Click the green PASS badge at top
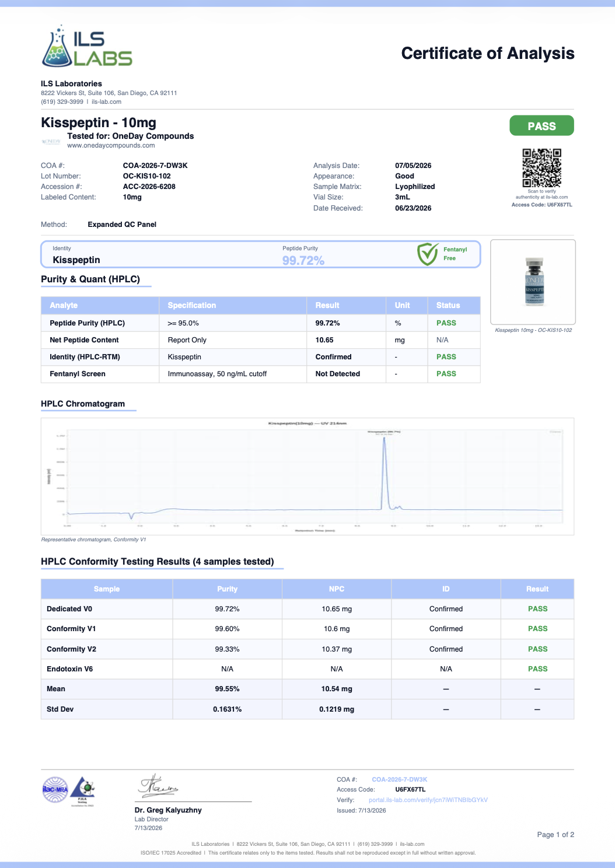The image size is (615, 868). click(x=541, y=126)
